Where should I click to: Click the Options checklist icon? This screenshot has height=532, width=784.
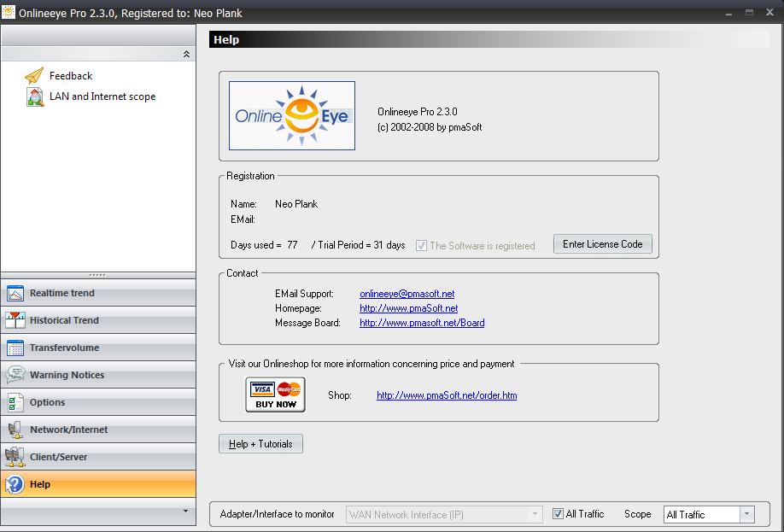click(15, 402)
